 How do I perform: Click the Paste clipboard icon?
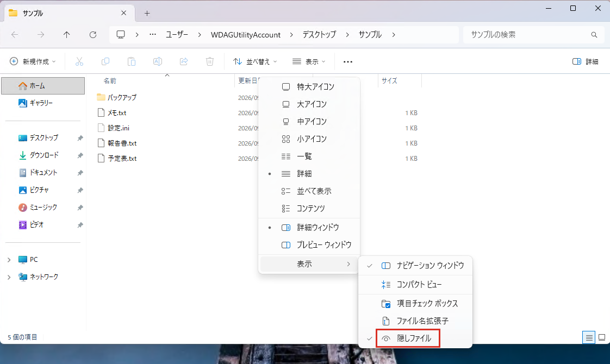tap(132, 61)
